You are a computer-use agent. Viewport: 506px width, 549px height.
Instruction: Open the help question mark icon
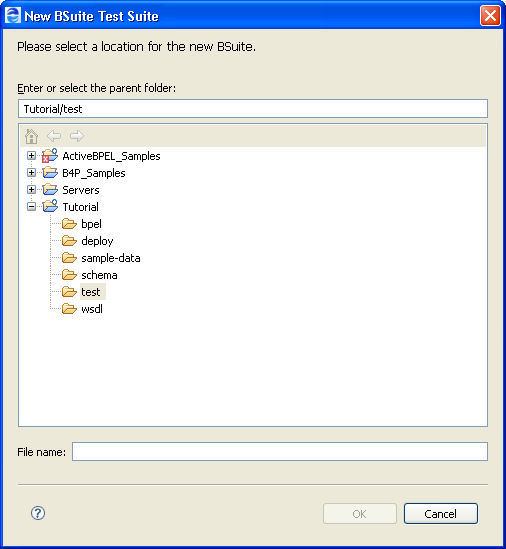(38, 513)
